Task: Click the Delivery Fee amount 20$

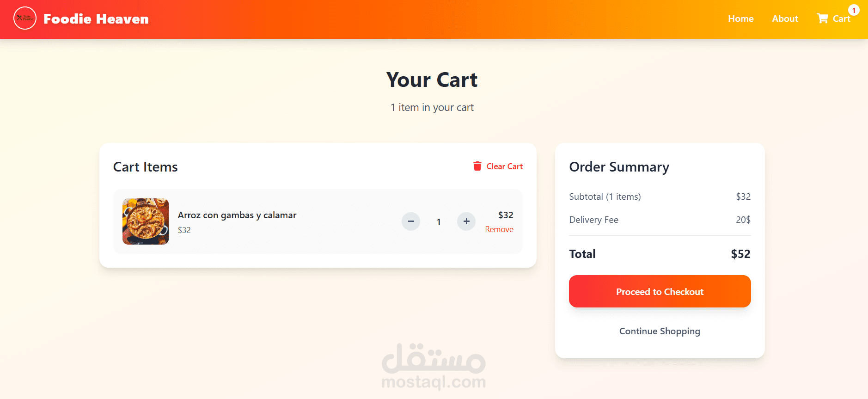Action: [x=743, y=220]
